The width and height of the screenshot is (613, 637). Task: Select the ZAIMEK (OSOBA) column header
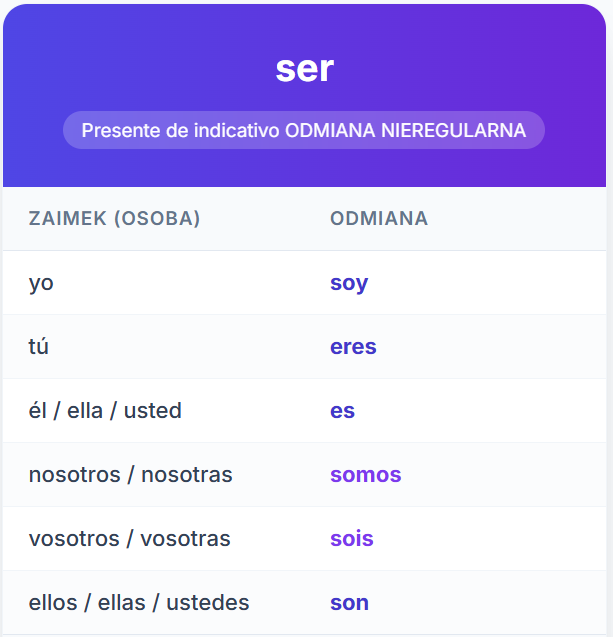(x=114, y=219)
